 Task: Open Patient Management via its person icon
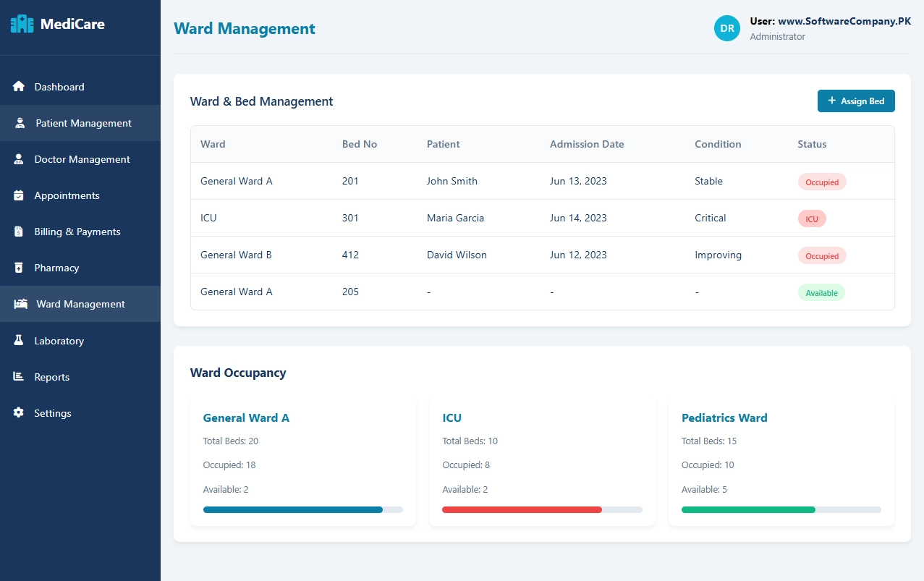18,122
